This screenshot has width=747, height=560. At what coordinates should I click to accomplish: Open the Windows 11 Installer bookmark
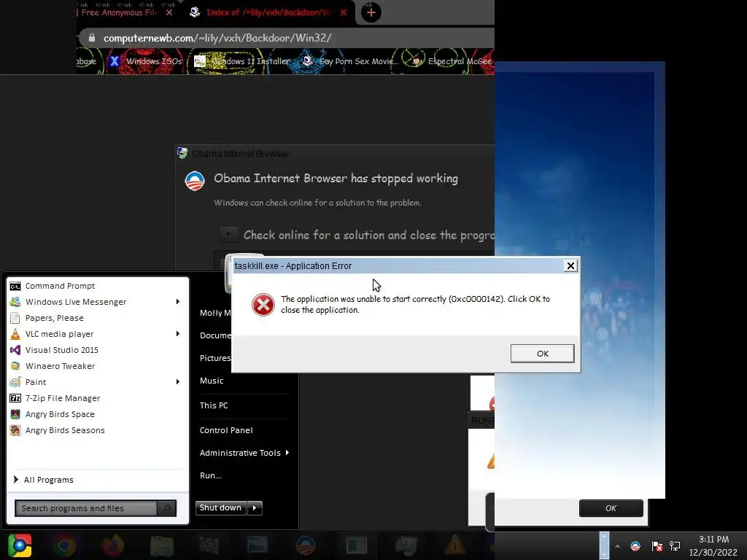click(242, 61)
